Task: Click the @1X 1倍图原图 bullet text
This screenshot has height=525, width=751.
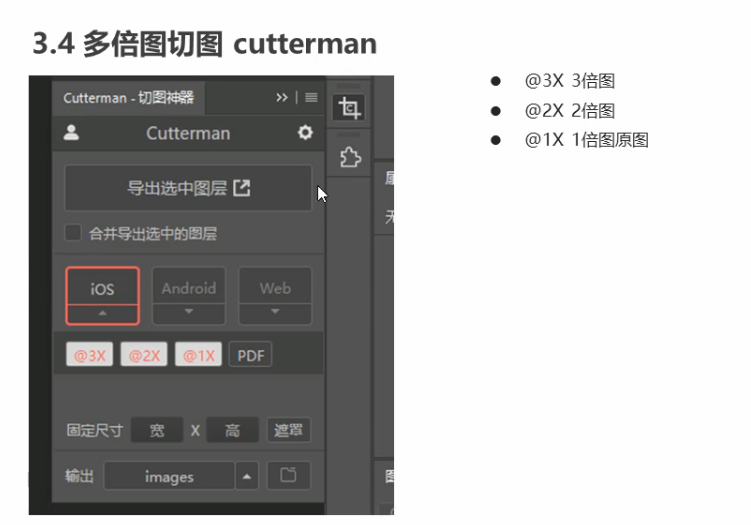Action: tap(586, 140)
